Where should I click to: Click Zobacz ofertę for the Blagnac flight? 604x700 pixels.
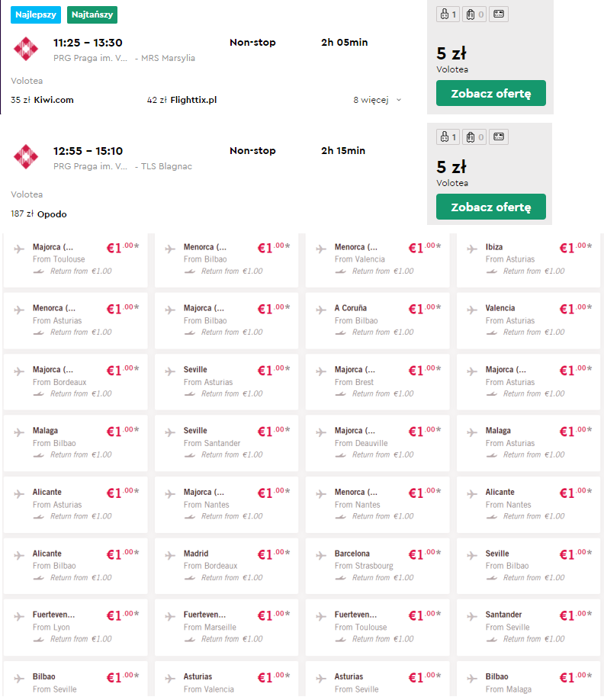point(490,207)
